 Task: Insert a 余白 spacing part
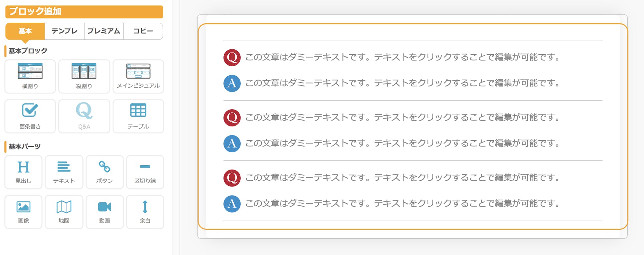[x=145, y=212]
